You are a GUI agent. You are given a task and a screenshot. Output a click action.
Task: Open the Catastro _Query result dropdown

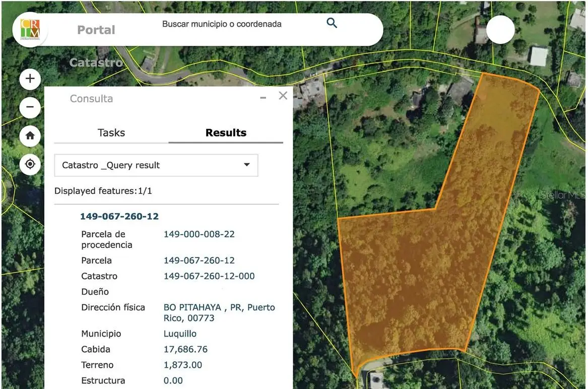click(x=156, y=165)
